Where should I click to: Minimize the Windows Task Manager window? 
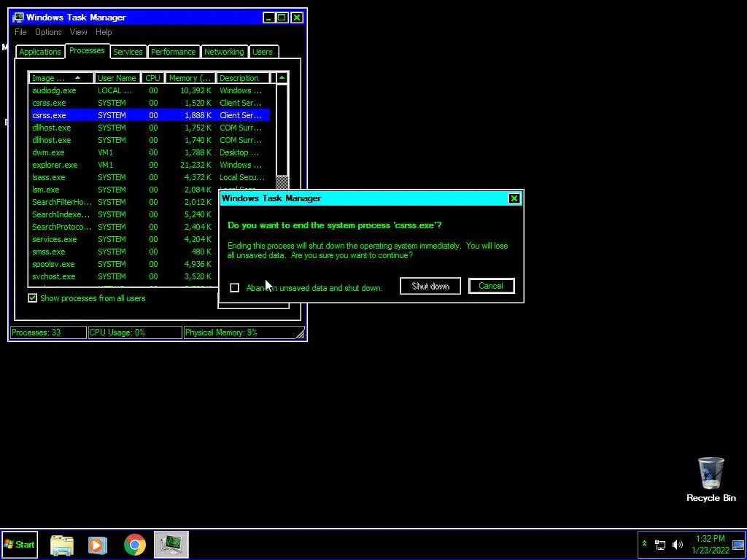[x=268, y=17]
